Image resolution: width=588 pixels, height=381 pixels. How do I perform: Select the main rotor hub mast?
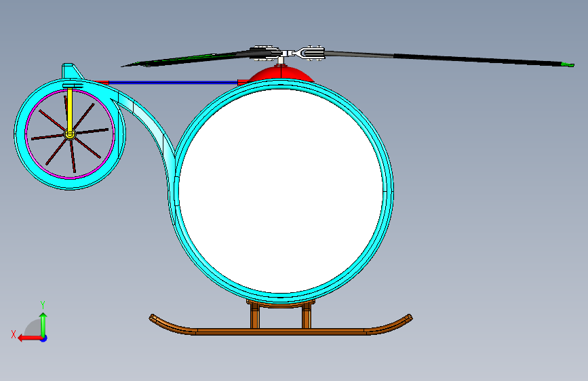(x=281, y=60)
